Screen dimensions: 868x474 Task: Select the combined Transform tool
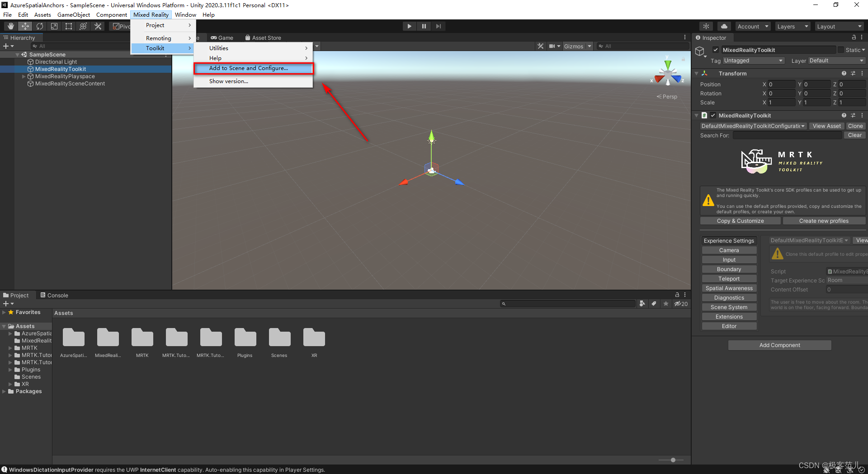[83, 26]
